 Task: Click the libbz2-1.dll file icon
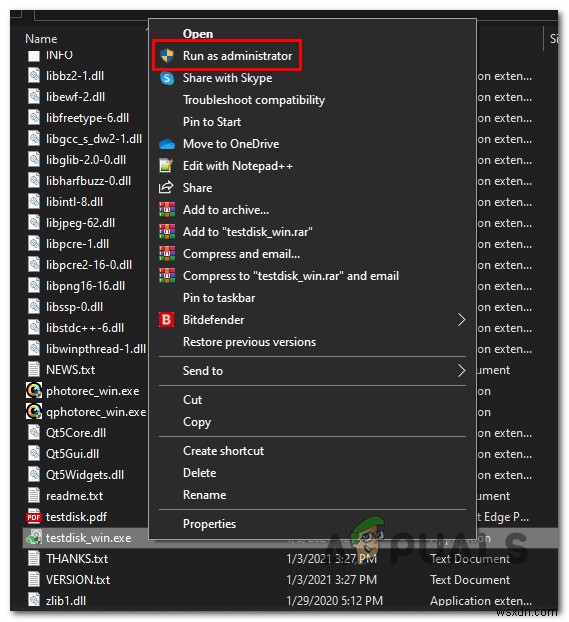pyautogui.click(x=34, y=75)
